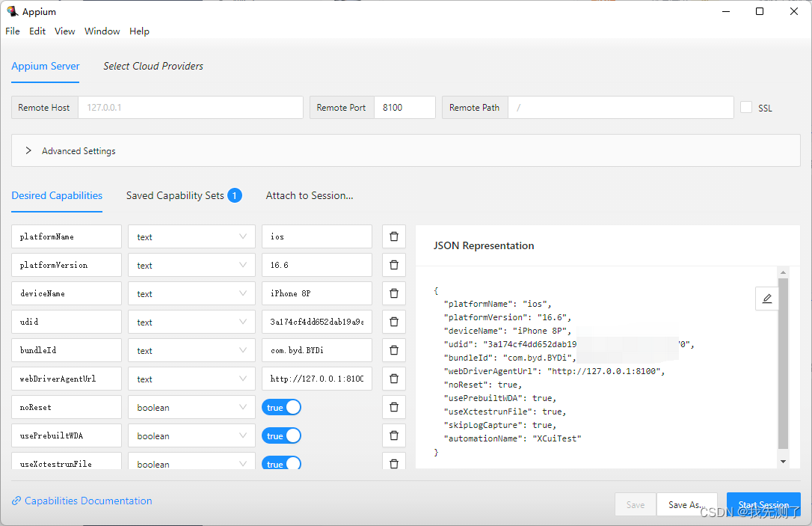Open the View menu
The image size is (812, 526).
pyautogui.click(x=65, y=31)
